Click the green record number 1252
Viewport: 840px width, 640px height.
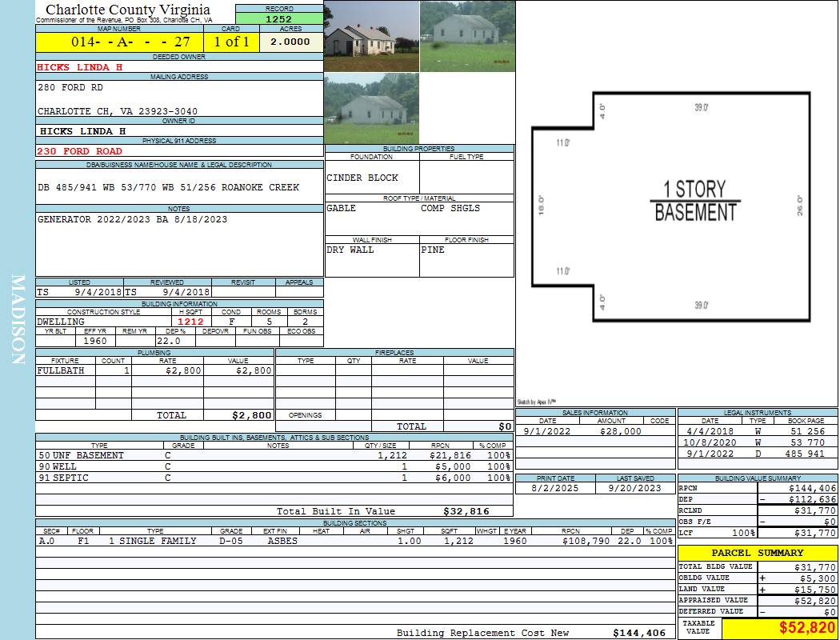(x=279, y=18)
